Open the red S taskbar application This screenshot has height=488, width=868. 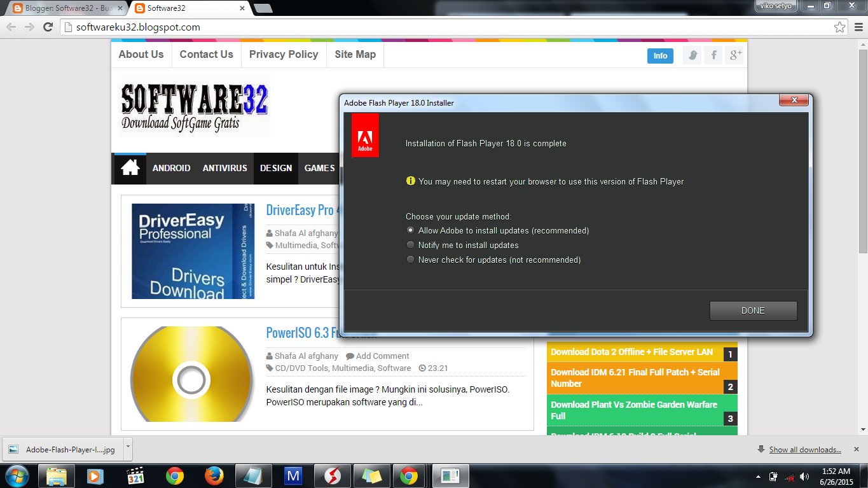333,476
